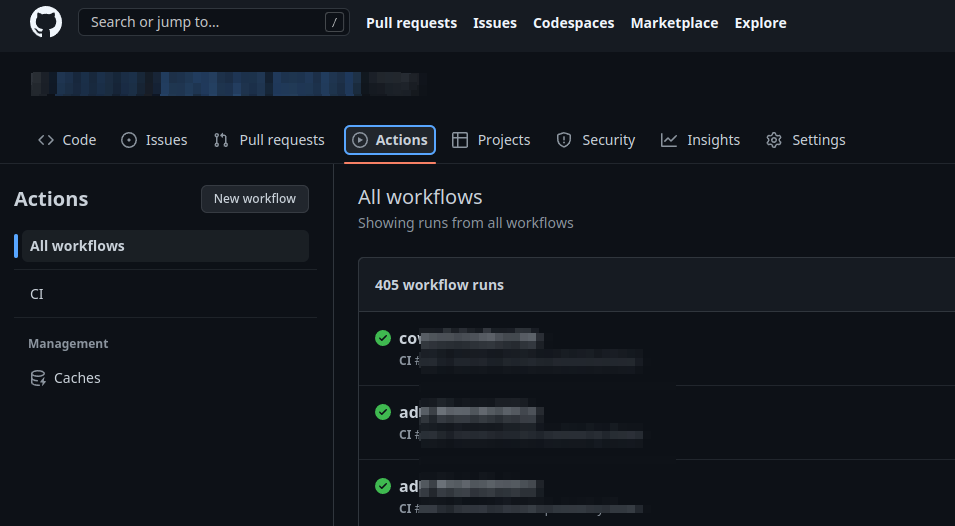Image resolution: width=955 pixels, height=526 pixels.
Task: Switch to the Projects repository tab
Action: [x=491, y=140]
